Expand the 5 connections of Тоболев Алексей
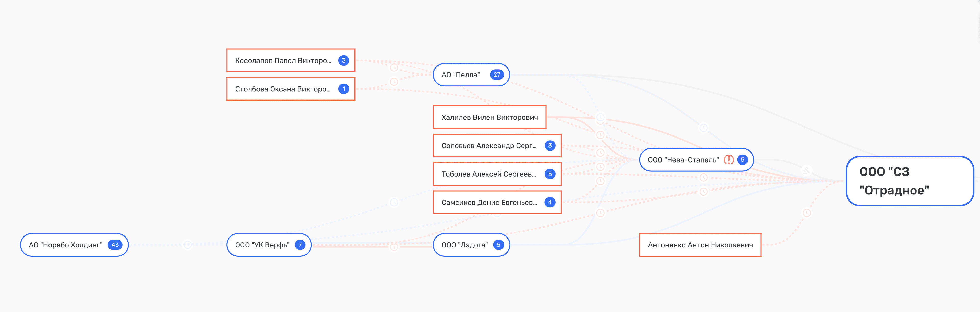 [x=550, y=174]
